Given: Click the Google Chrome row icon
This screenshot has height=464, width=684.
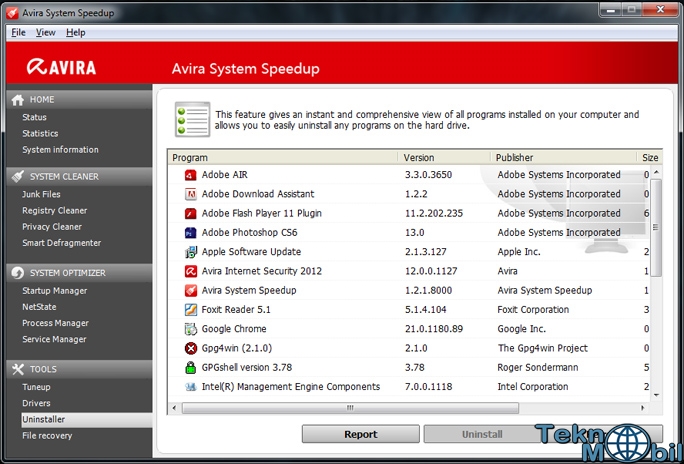Looking at the screenshot, I should click(x=191, y=329).
